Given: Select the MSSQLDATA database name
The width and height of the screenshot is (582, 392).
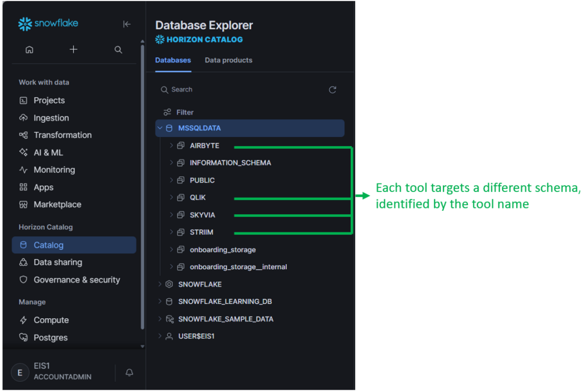Looking at the screenshot, I should pos(199,128).
